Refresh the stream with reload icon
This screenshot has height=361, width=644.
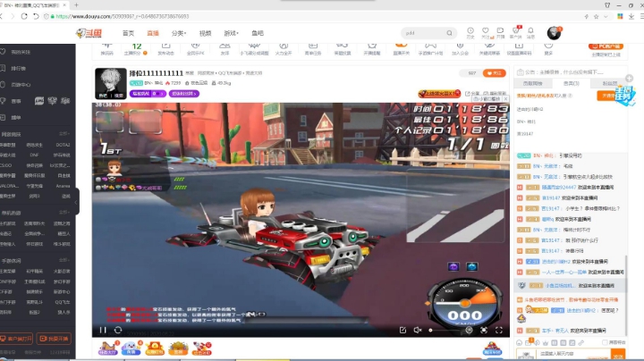click(118, 330)
